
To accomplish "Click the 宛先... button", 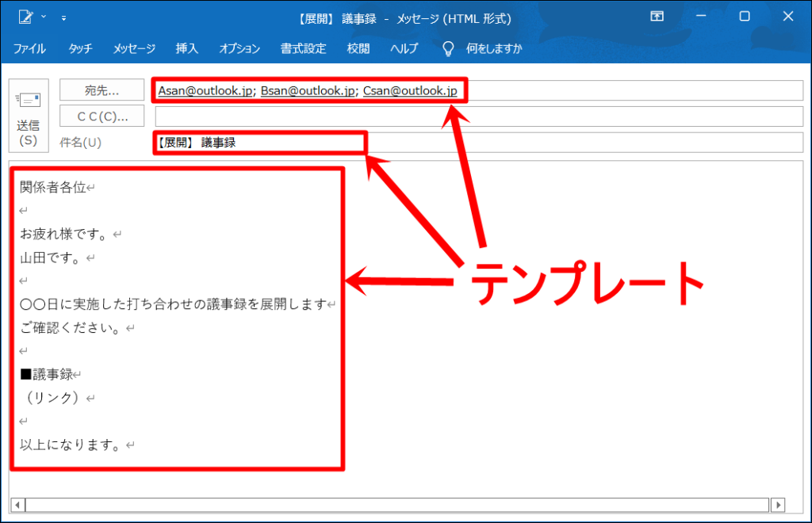I will pos(102,90).
